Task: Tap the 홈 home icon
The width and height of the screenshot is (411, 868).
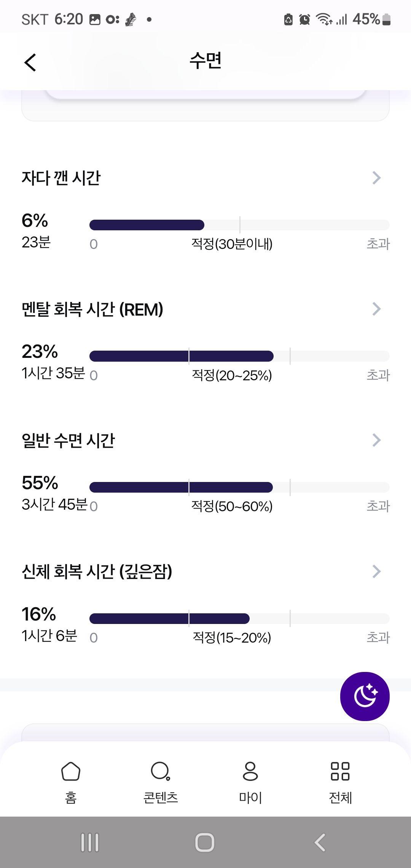Action: (71, 771)
